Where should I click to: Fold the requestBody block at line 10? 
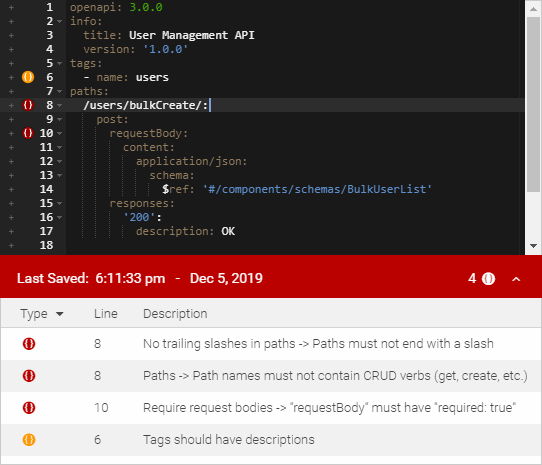(59, 133)
